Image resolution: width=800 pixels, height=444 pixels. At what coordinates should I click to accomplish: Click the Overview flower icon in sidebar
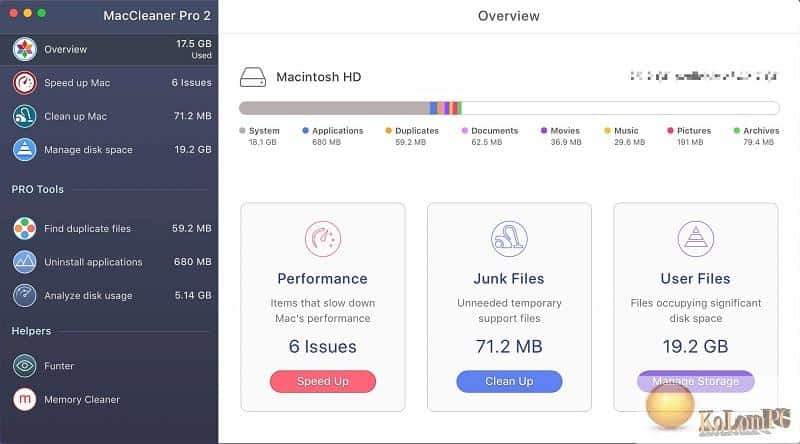point(24,50)
